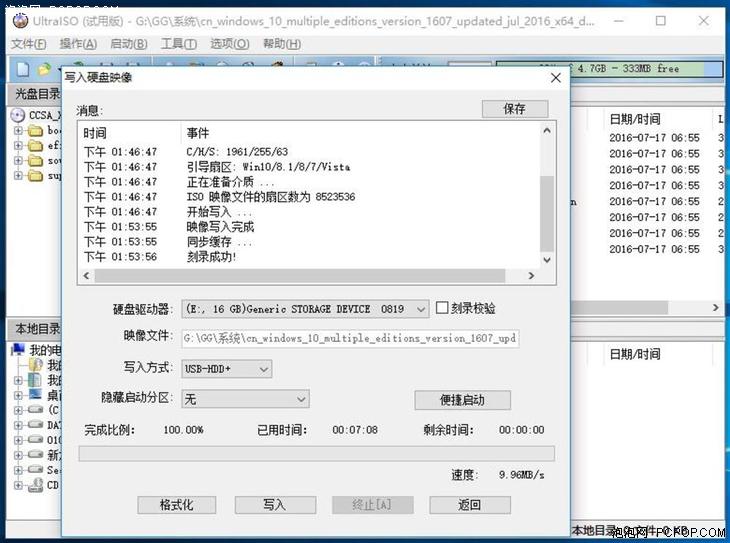Open the 写入方式 USB-HDD+ dropdown
730x543 pixels.
[x=227, y=369]
